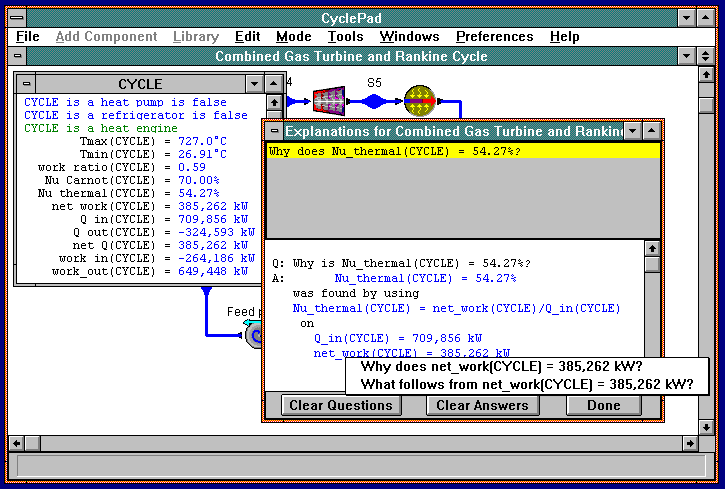
Task: Click the Clear Questions button
Action: (x=341, y=405)
